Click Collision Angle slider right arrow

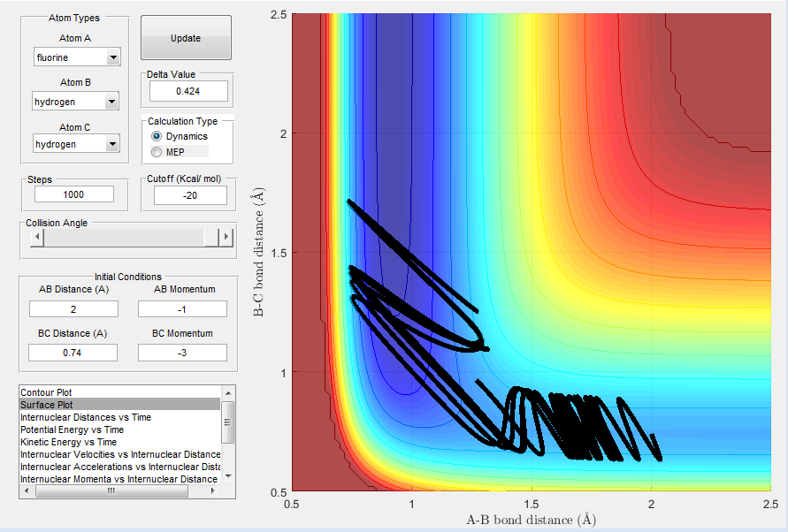point(226,237)
